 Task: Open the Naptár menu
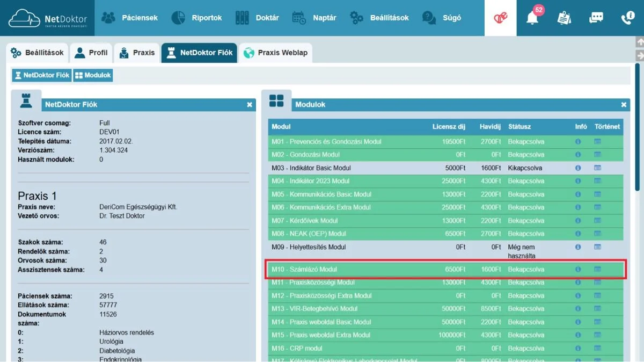click(x=314, y=18)
